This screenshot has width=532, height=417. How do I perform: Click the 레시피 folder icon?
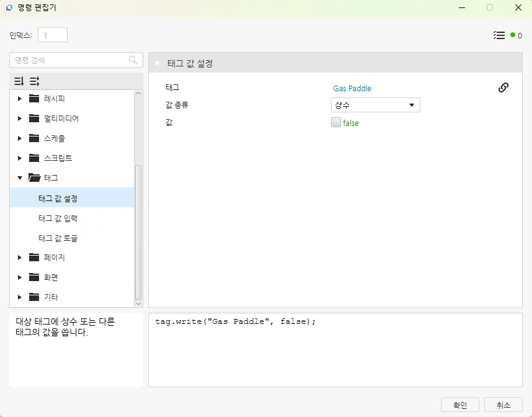[x=34, y=99]
